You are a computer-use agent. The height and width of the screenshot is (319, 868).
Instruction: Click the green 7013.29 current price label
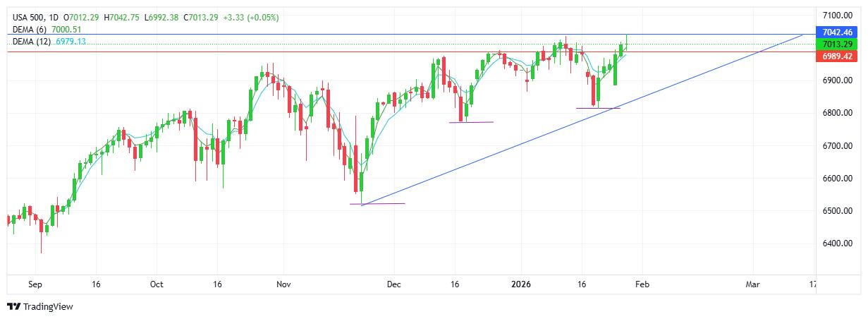838,44
